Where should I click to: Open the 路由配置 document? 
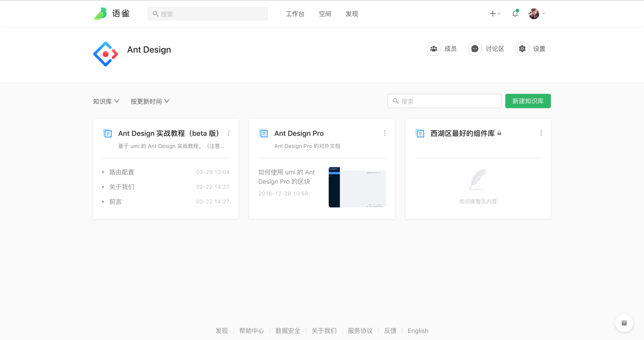pyautogui.click(x=122, y=172)
